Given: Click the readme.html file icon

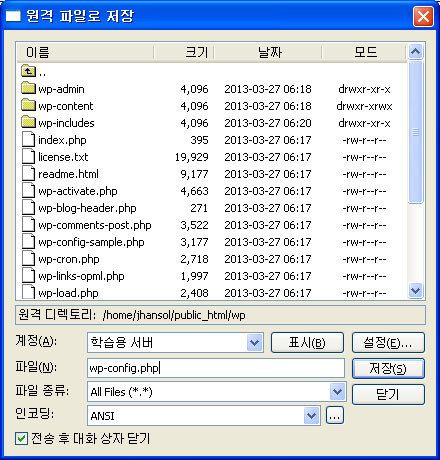Looking at the screenshot, I should 28,173.
